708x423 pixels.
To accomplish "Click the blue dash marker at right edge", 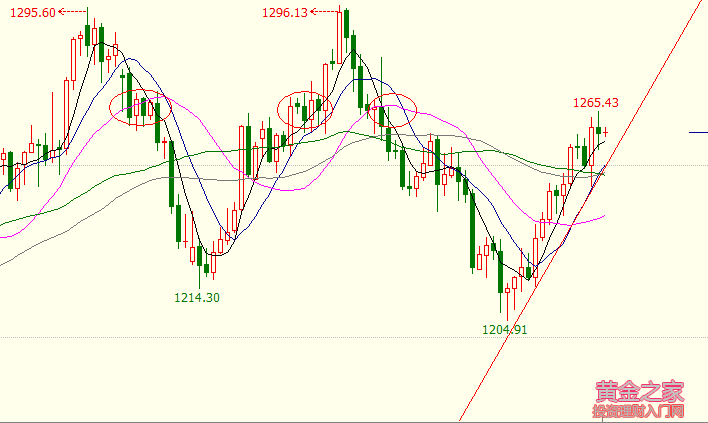I will tap(698, 132).
